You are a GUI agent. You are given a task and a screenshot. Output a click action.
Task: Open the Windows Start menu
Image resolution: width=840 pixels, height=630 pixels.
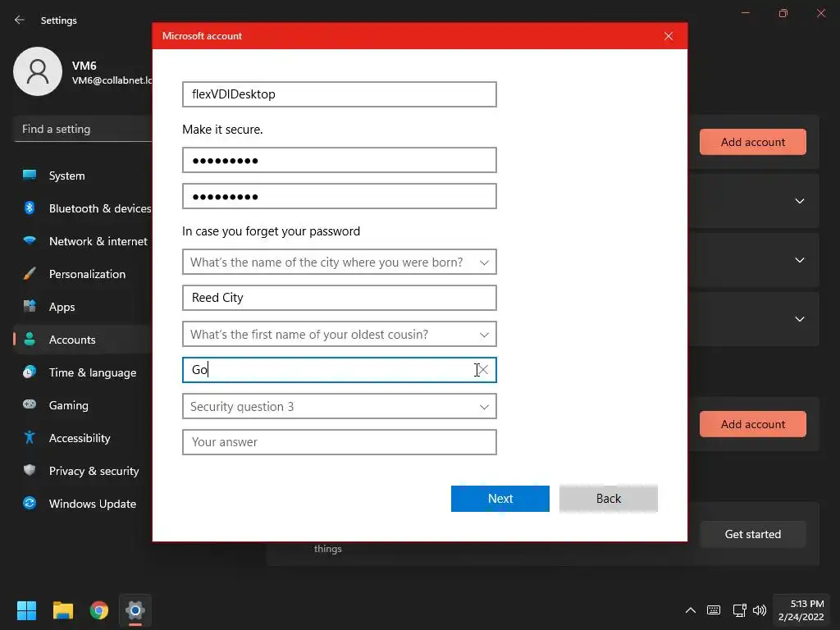pos(26,610)
